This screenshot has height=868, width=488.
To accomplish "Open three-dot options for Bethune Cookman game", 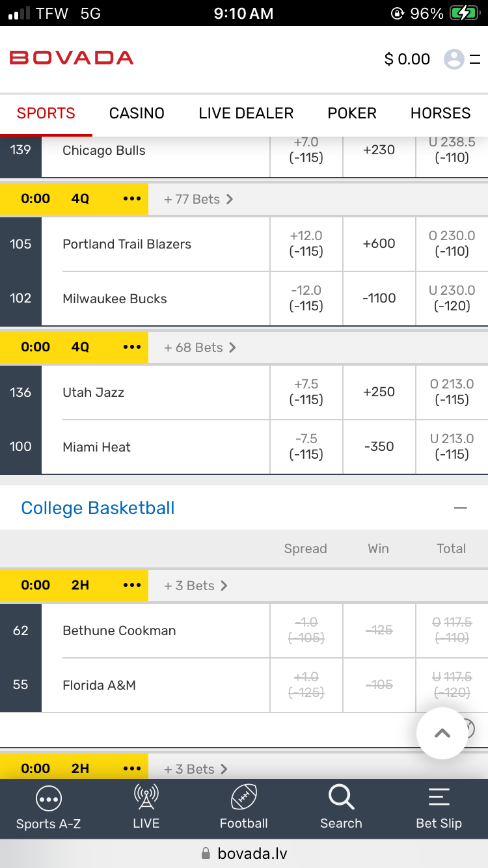I will 132,585.
